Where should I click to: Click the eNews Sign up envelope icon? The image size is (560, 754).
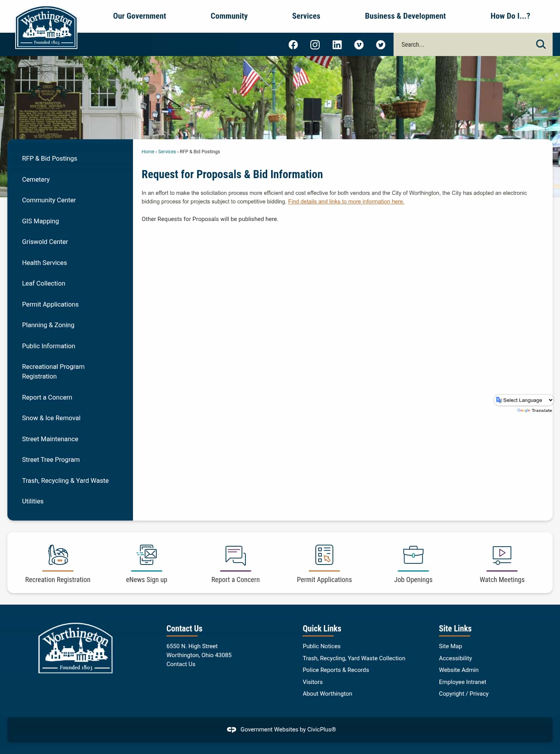tap(147, 555)
